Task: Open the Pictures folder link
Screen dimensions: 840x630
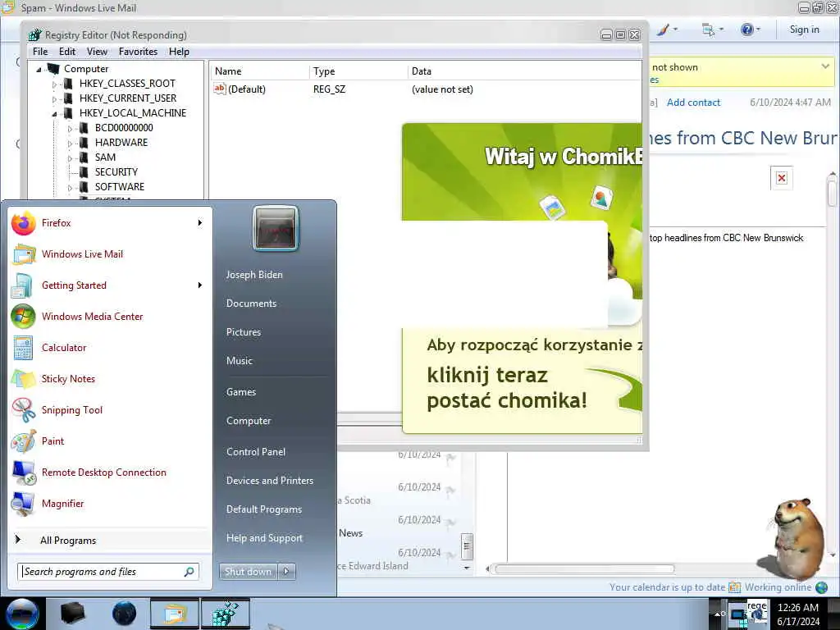Action: 243,332
